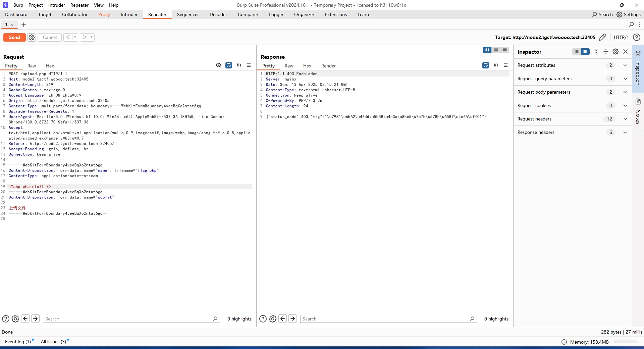
Task: Open history forward dropdown arrow
Action: [91, 37]
